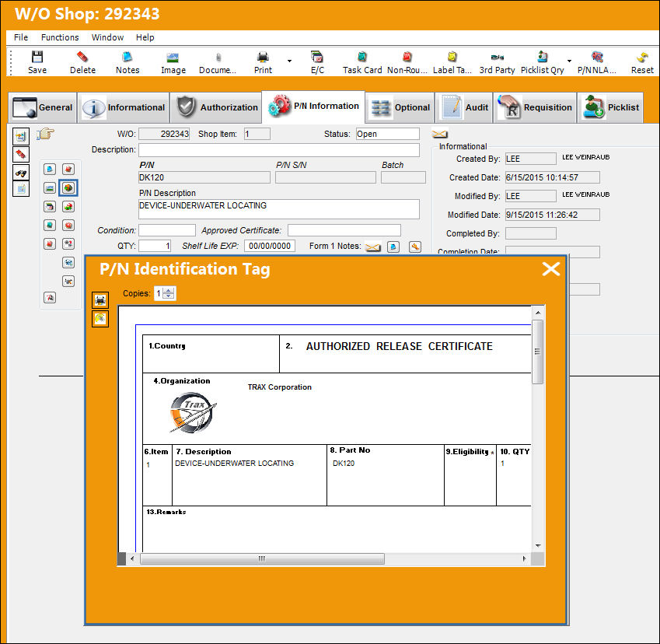
Task: Switch to the Requisition tab
Action: pyautogui.click(x=535, y=107)
